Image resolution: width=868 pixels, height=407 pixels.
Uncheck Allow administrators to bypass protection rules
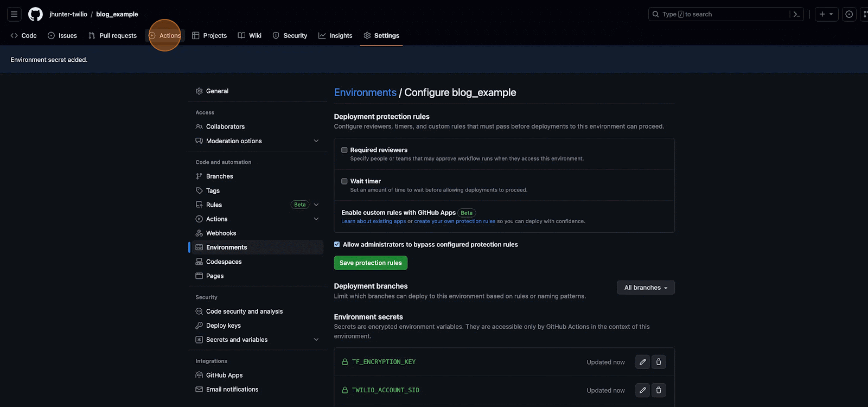337,245
